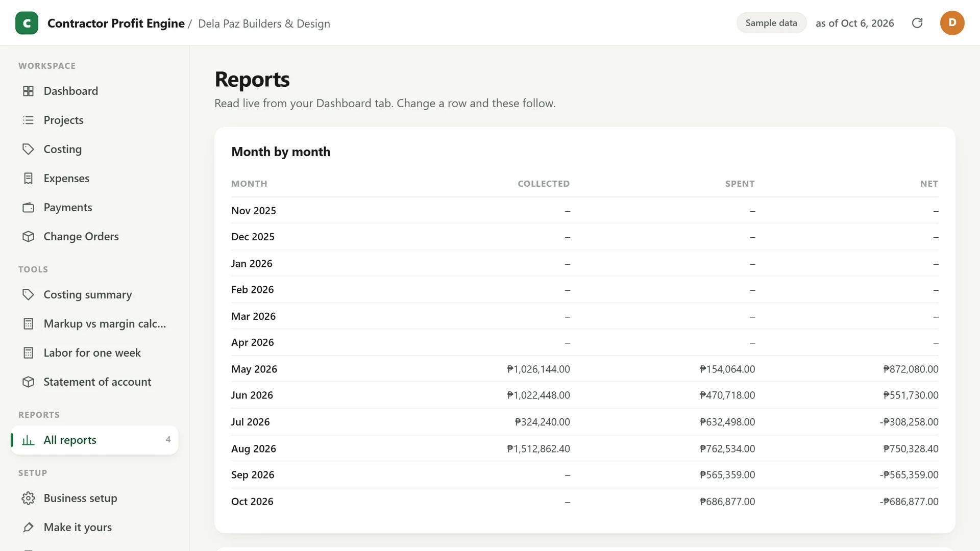The image size is (980, 551).
Task: Click the Statement of account box icon
Action: [x=29, y=382]
